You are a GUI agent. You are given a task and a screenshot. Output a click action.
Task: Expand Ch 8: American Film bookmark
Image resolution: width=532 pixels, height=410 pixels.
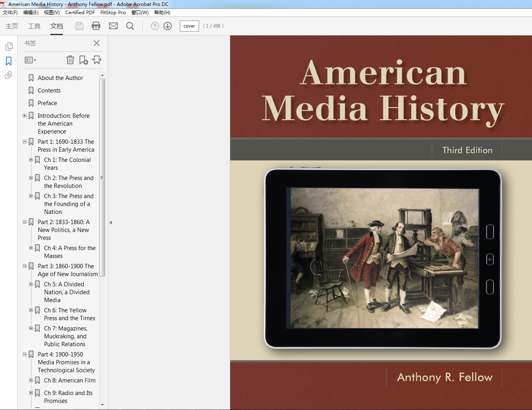(31, 380)
